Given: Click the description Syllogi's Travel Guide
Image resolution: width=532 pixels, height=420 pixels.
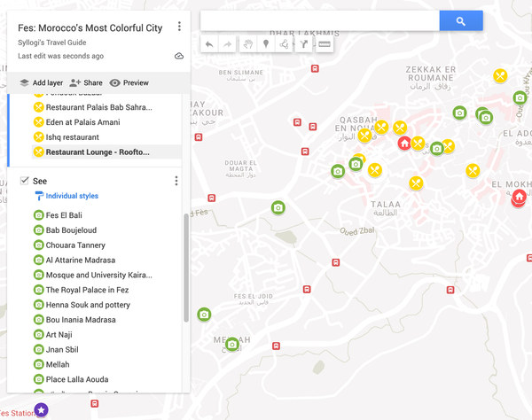Looking at the screenshot, I should pos(52,43).
